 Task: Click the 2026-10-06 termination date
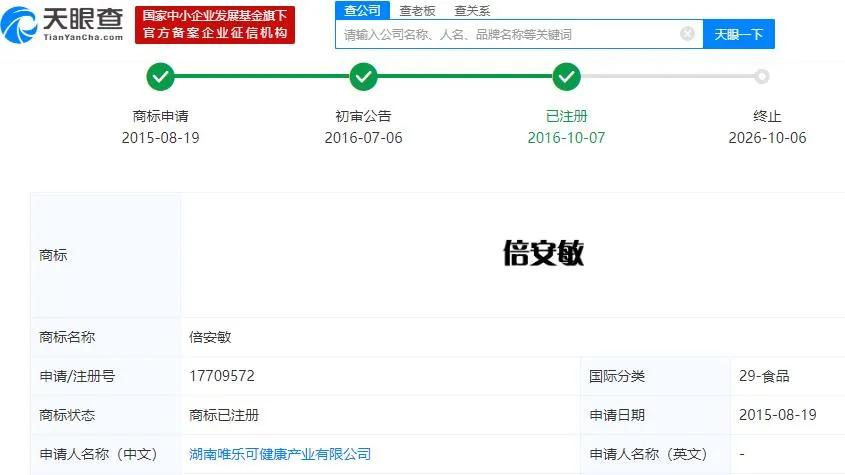(767, 138)
